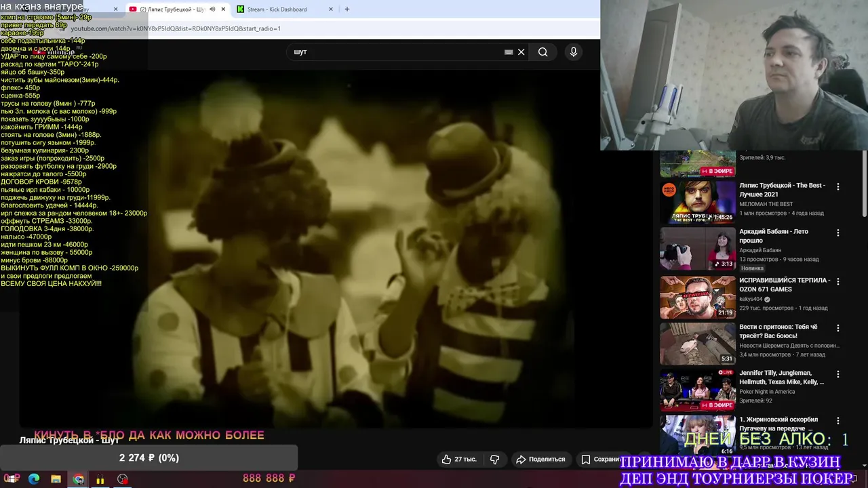Open File Explorer from the taskbar

(56, 479)
